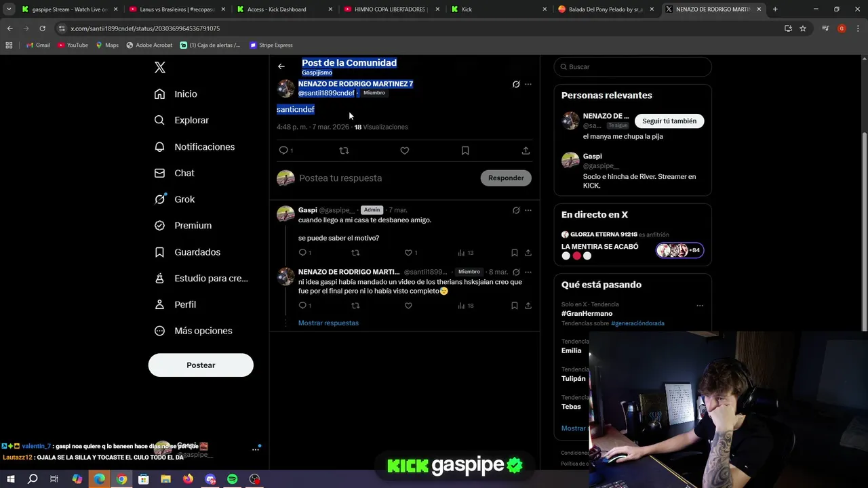Click the repost icon on Gaspi's reply
This screenshot has width=868, height=488.
click(x=355, y=253)
